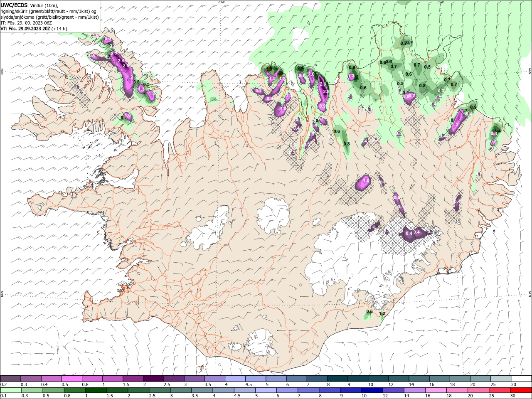Click the '15W' longitude label at top

click(x=440, y=2)
